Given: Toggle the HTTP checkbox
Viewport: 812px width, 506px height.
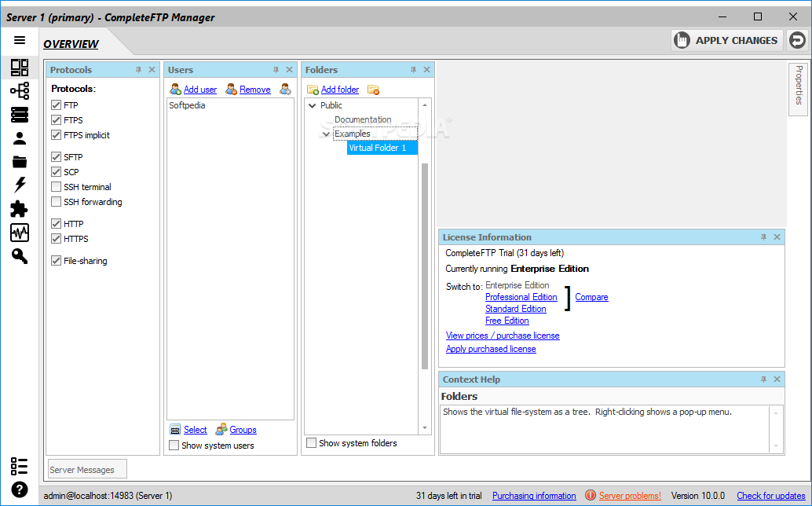Looking at the screenshot, I should click(56, 224).
